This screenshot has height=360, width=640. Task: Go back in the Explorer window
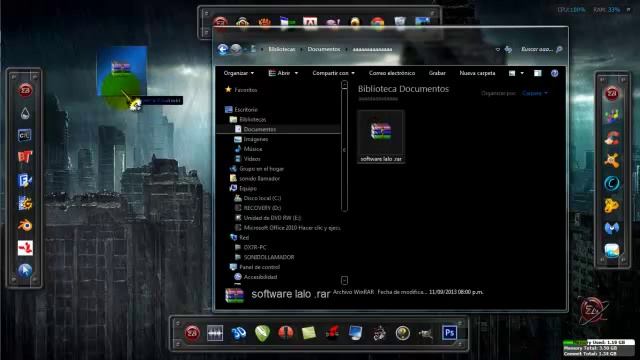[x=222, y=49]
